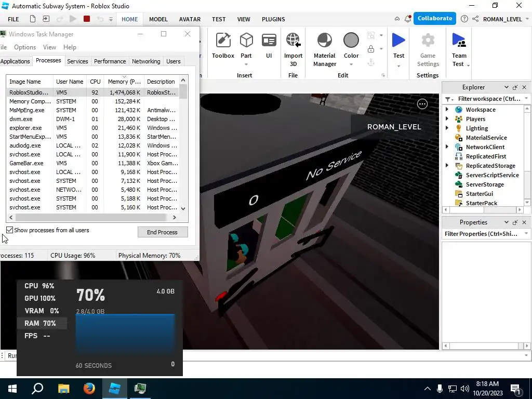532x399 pixels.
Task: Click the Import 3D button
Action: coord(293,49)
